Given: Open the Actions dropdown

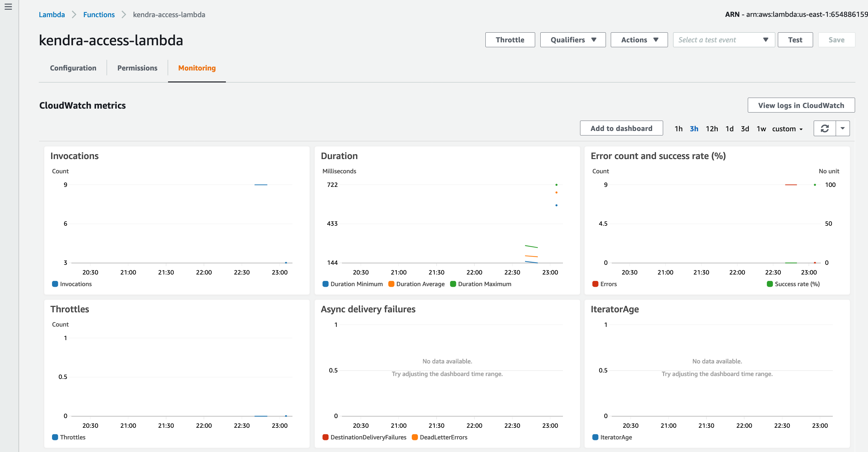Looking at the screenshot, I should coord(639,40).
